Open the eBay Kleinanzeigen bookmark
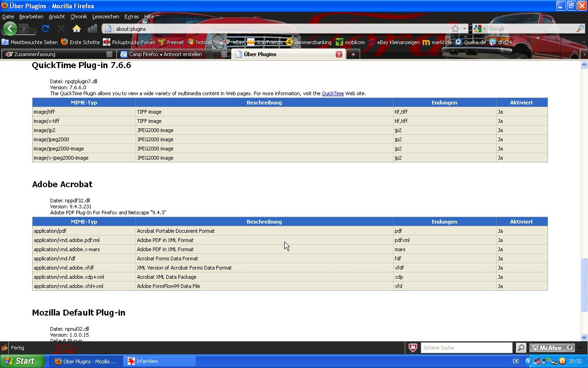The image size is (588, 368). 394,42
